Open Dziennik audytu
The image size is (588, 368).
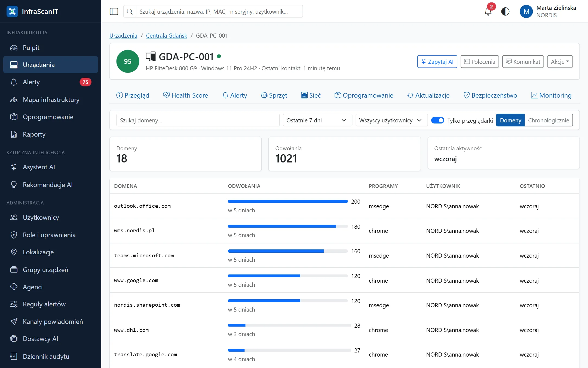(x=51, y=357)
